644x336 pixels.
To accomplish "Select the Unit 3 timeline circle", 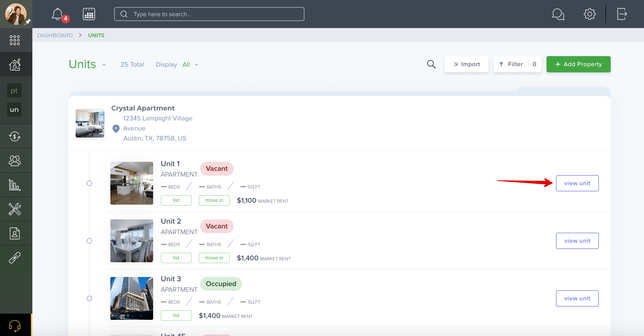I will [89, 298].
